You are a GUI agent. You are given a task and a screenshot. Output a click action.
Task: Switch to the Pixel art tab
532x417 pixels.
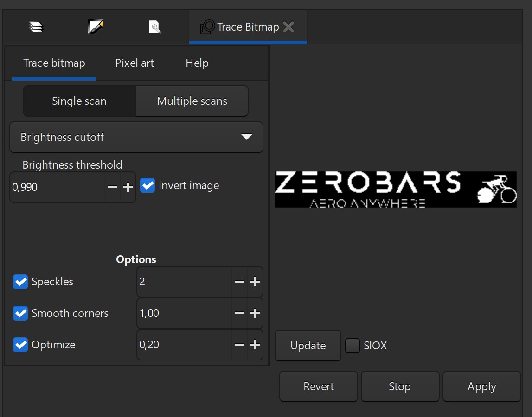(135, 63)
